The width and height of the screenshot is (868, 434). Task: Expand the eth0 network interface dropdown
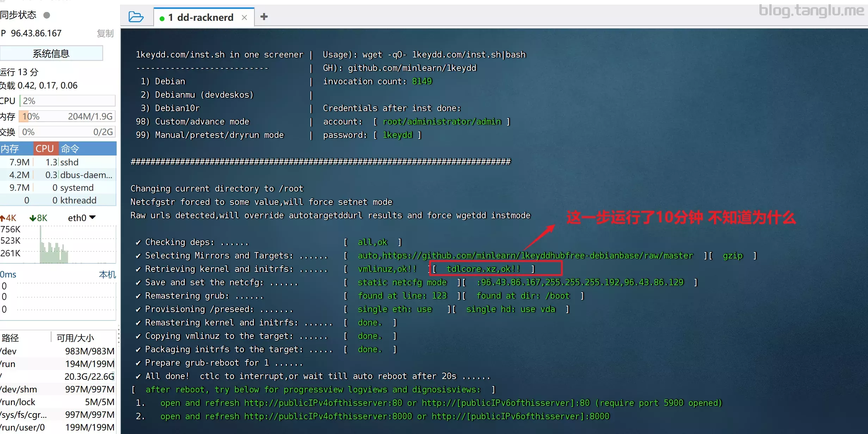(92, 218)
